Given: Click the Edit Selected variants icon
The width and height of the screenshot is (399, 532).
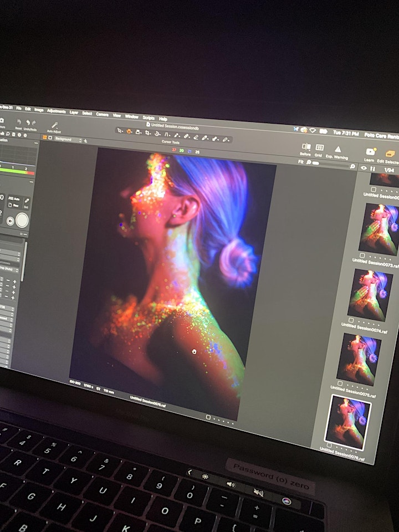Looking at the screenshot, I should click(391, 154).
